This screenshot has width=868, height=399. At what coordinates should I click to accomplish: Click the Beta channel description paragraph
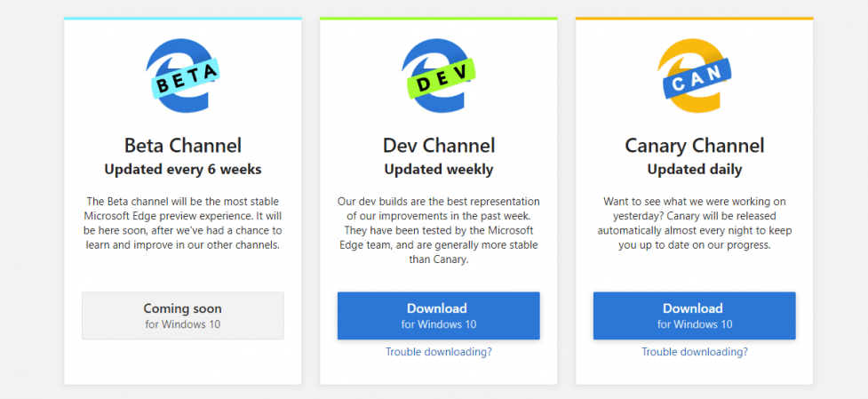pos(183,222)
